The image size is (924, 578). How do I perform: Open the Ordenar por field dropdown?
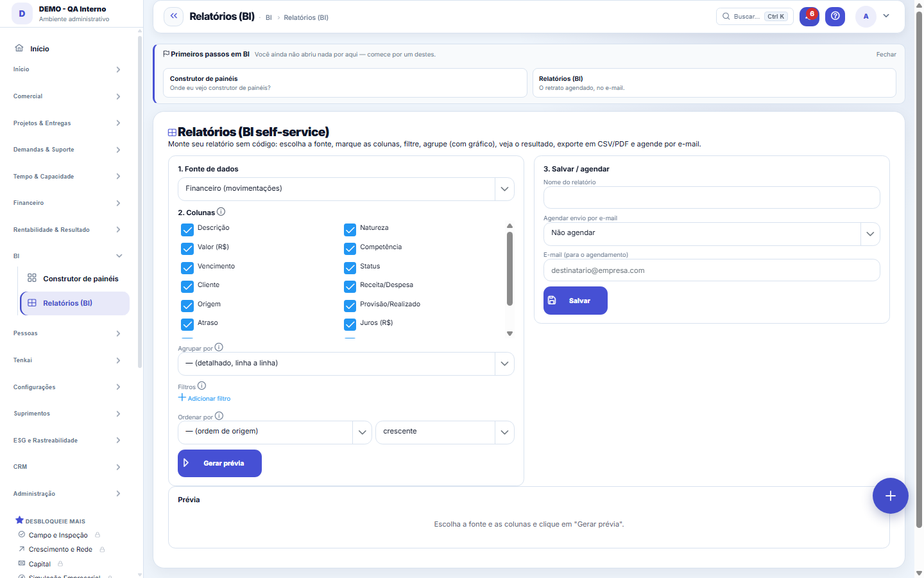click(275, 432)
